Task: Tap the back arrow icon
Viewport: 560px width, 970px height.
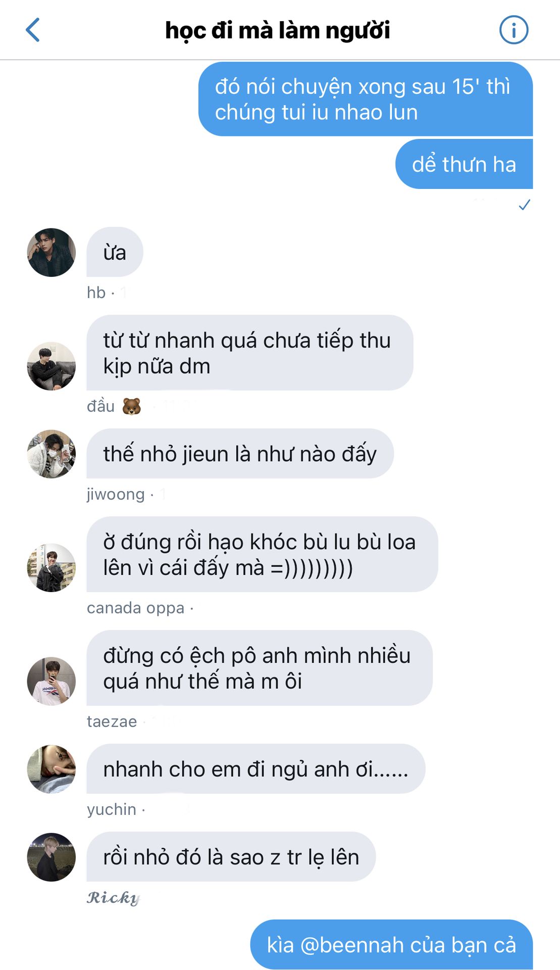Action: tap(33, 30)
